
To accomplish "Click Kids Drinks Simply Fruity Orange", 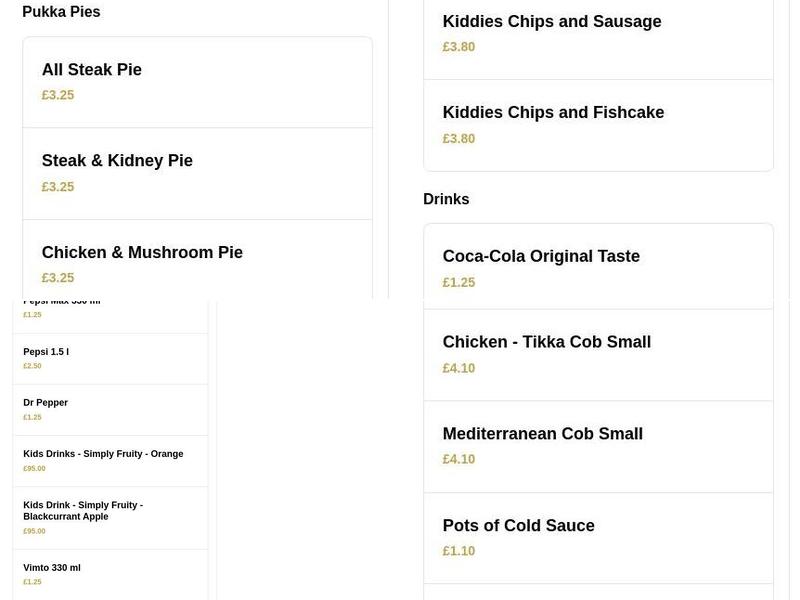I will click(x=103, y=453).
